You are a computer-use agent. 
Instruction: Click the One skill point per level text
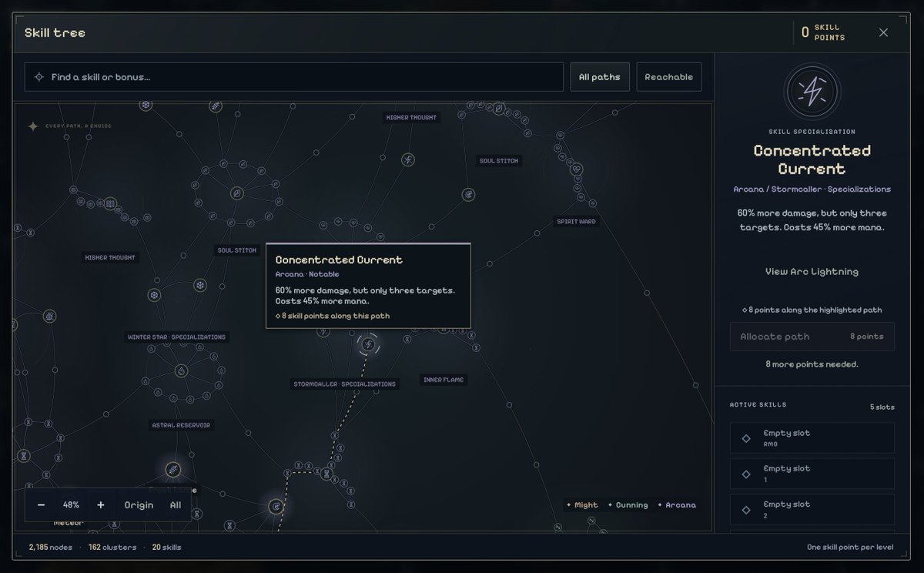[850, 548]
